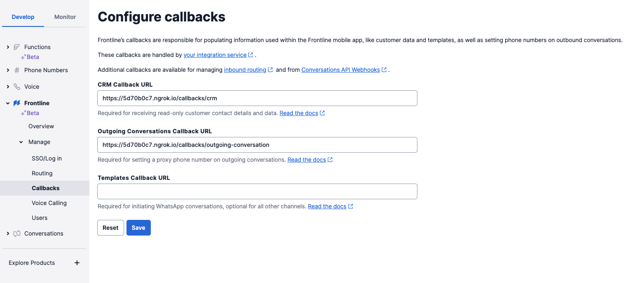Click the external link icon after Conversations API Webhooks
Viewport: 644px width, 283px height.
tap(384, 69)
